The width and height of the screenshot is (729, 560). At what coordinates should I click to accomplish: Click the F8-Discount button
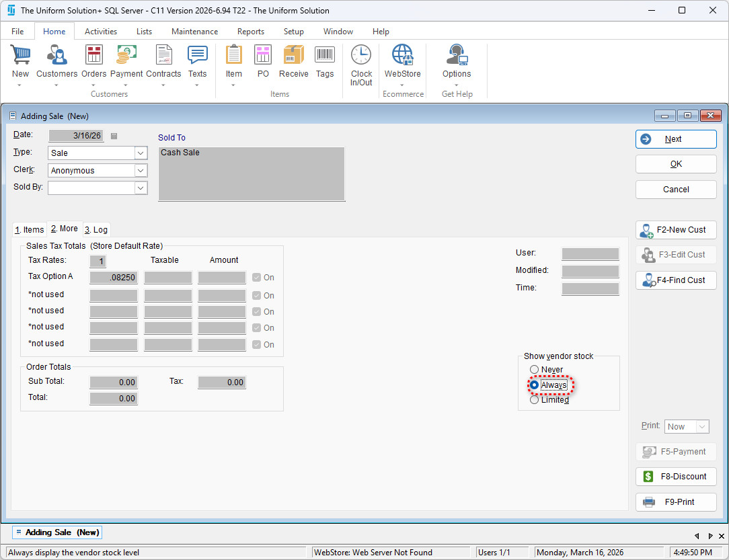tap(676, 477)
